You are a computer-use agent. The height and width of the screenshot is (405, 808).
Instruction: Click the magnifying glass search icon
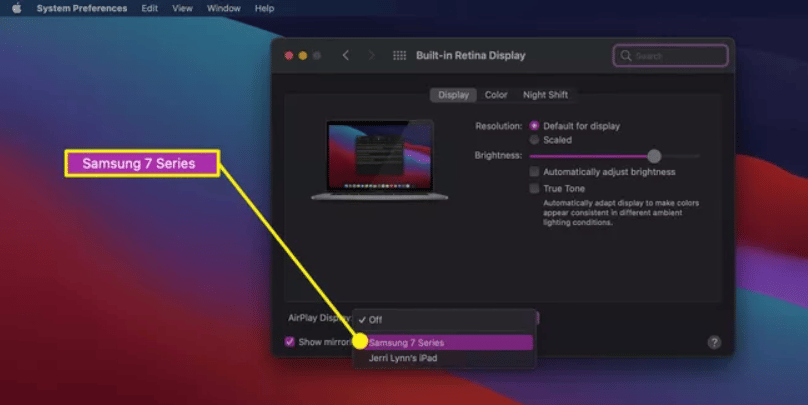626,56
